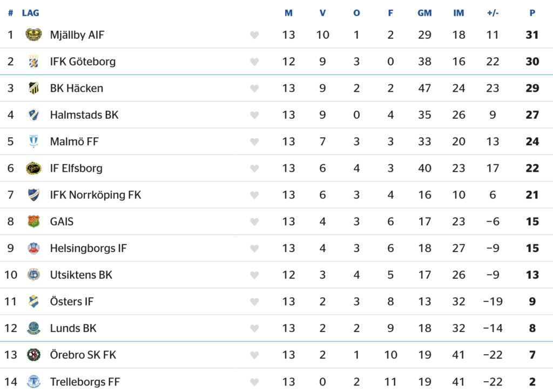Click the +/- goal difference header

(493, 13)
